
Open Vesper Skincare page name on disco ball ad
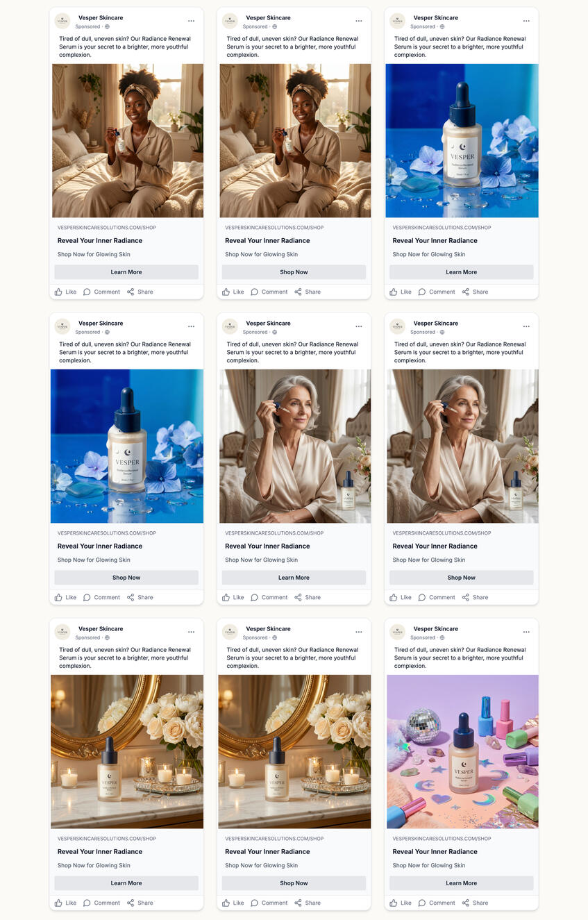pyautogui.click(x=435, y=628)
